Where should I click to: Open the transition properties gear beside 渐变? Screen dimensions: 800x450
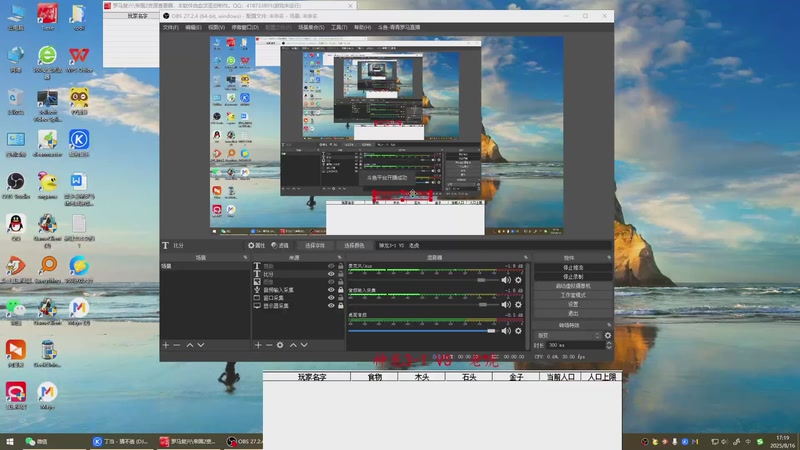[608, 336]
